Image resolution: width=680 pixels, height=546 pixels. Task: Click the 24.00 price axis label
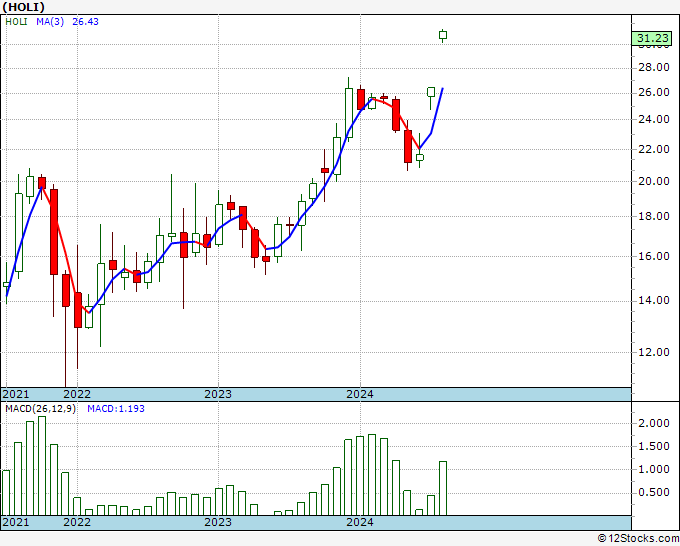pyautogui.click(x=654, y=119)
